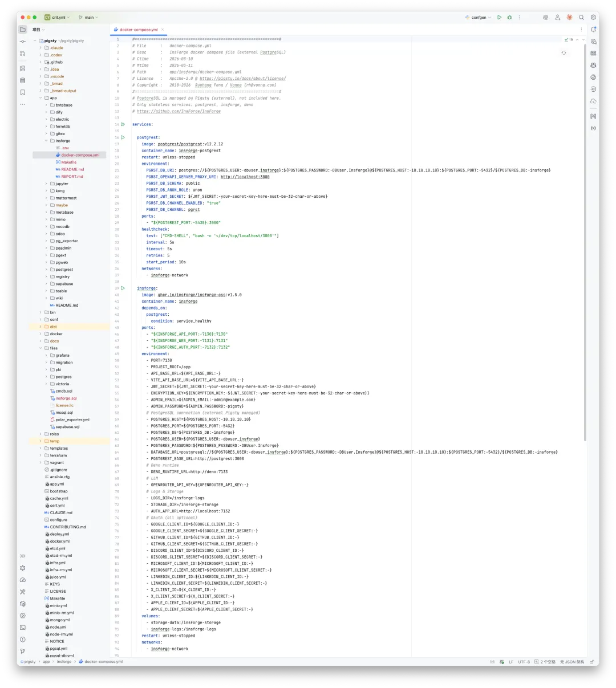Select README.md under the insforge folder
The height and width of the screenshot is (688, 616).
72,169
